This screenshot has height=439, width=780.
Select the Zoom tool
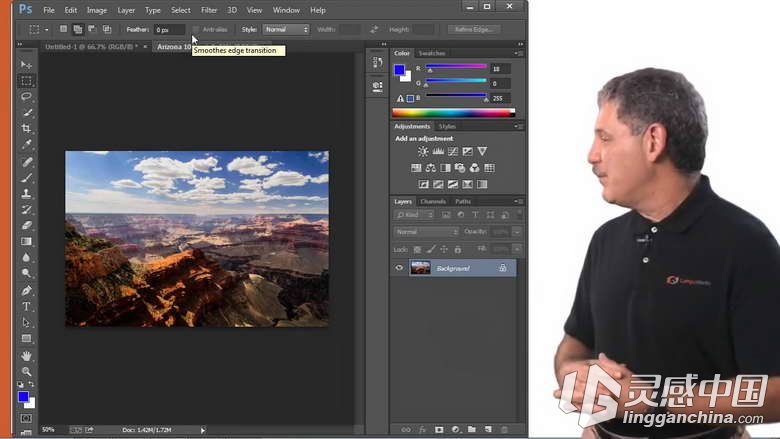coord(26,371)
